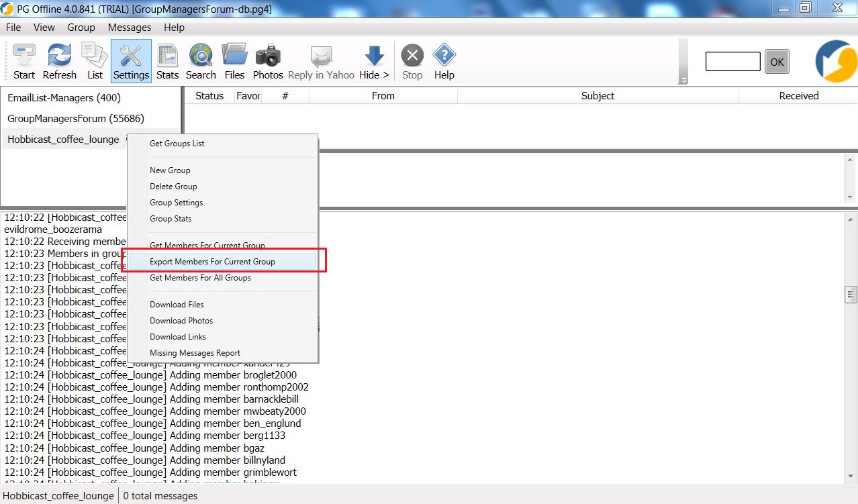Sort by the Received column header

(798, 96)
